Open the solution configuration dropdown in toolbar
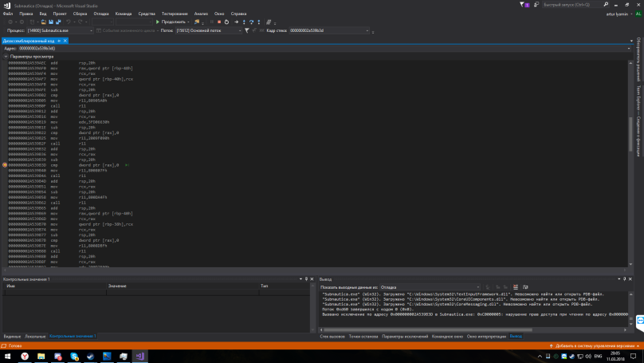The width and height of the screenshot is (644, 363). tap(103, 22)
